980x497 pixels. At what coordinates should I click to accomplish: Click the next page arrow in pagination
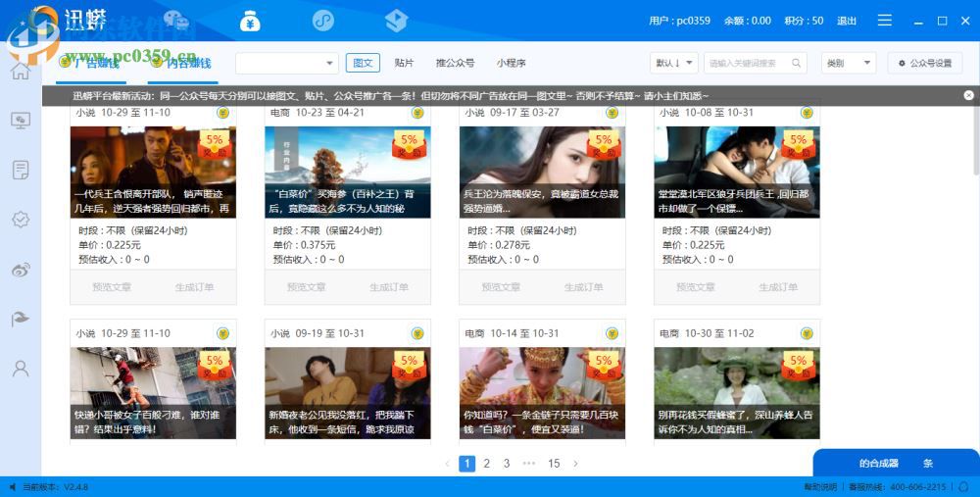point(575,464)
